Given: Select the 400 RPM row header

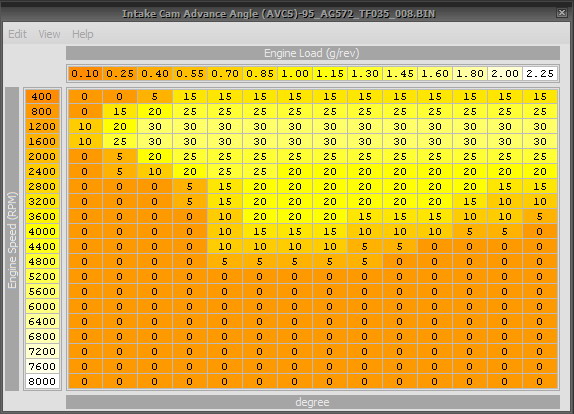Looking at the screenshot, I should point(42,97).
